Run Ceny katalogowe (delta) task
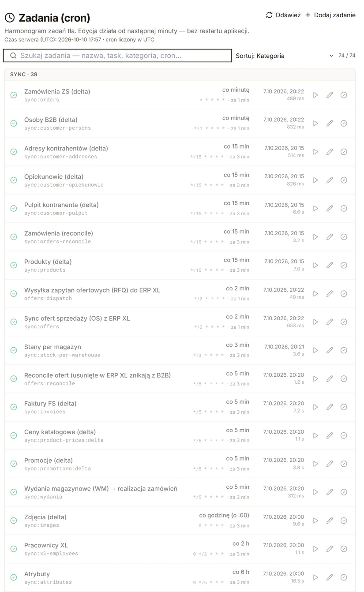 [x=315, y=435]
